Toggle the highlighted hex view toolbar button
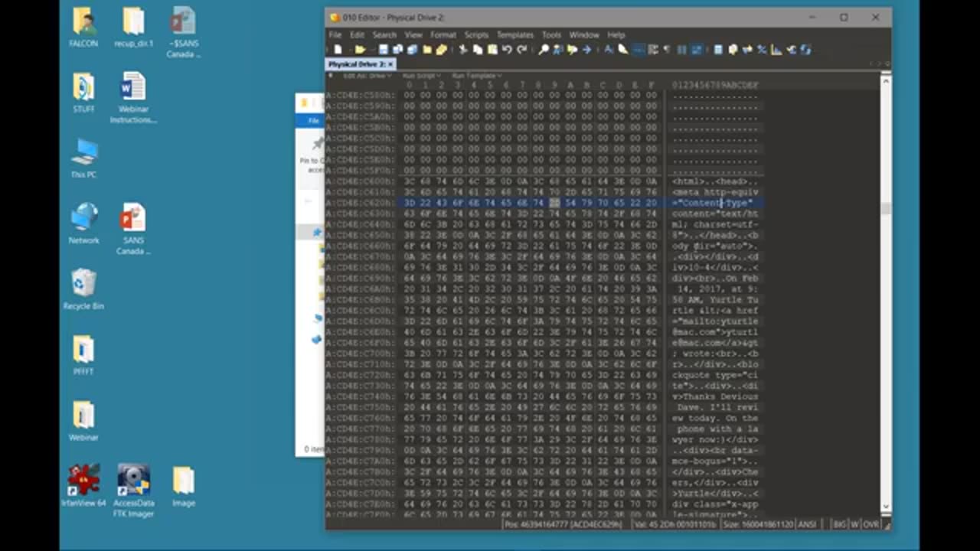The image size is (980, 551). [638, 50]
